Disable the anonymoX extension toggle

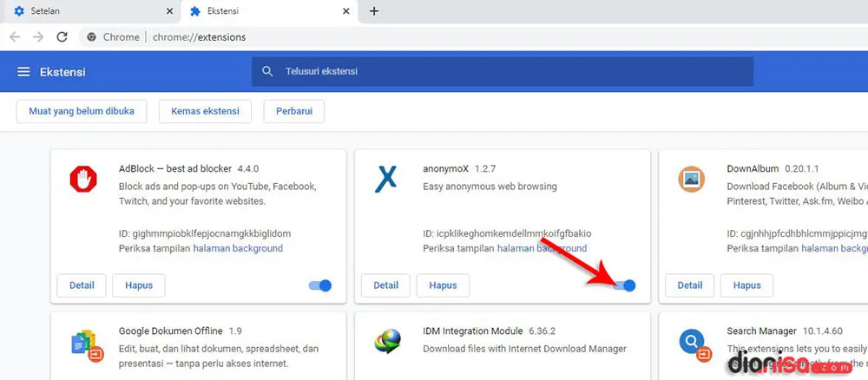[624, 285]
